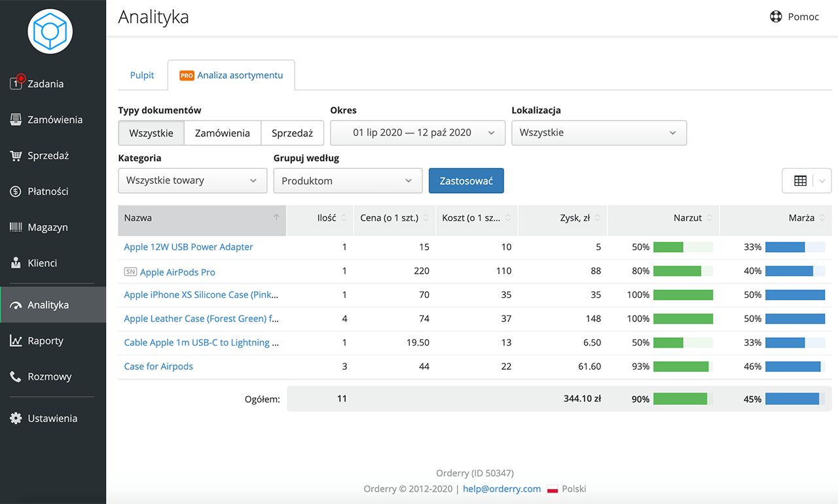Open Grupuj według Produktom dropdown
Image resolution: width=838 pixels, height=504 pixels.
pyautogui.click(x=348, y=181)
